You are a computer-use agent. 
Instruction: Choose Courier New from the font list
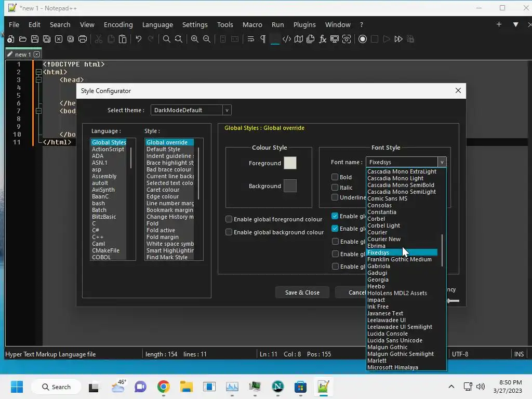(x=384, y=239)
